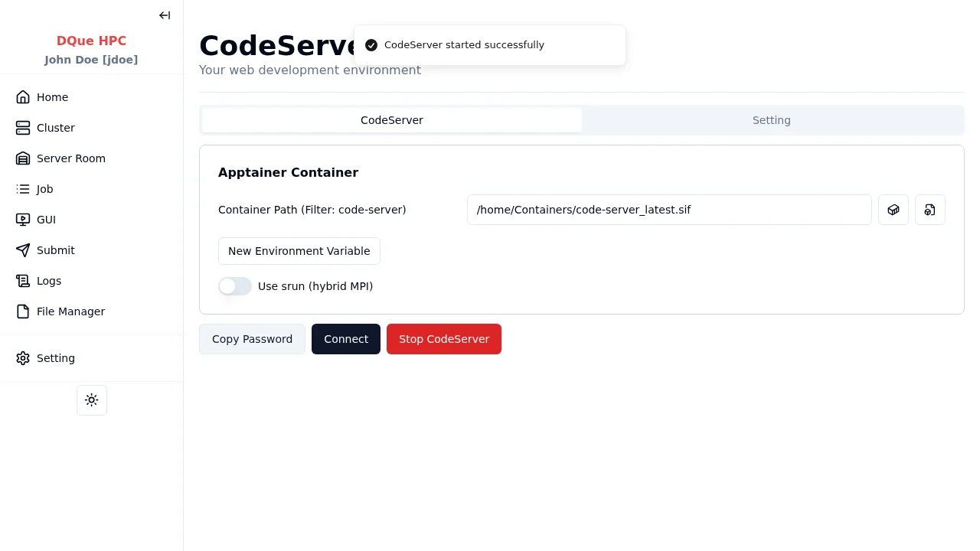Viewport: 980px width, 551px height.
Task: Open the Job list icon
Action: (23, 189)
